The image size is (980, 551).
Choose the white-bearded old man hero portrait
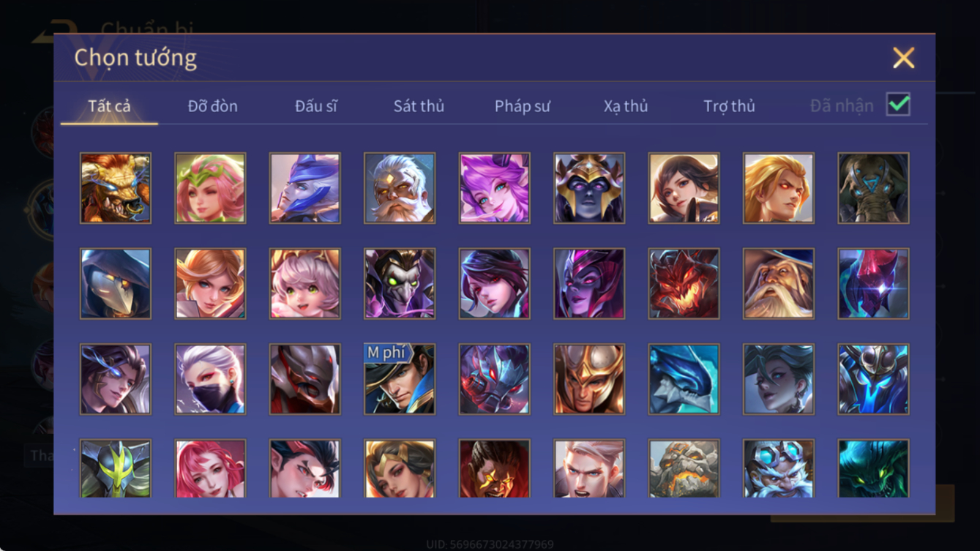click(400, 188)
